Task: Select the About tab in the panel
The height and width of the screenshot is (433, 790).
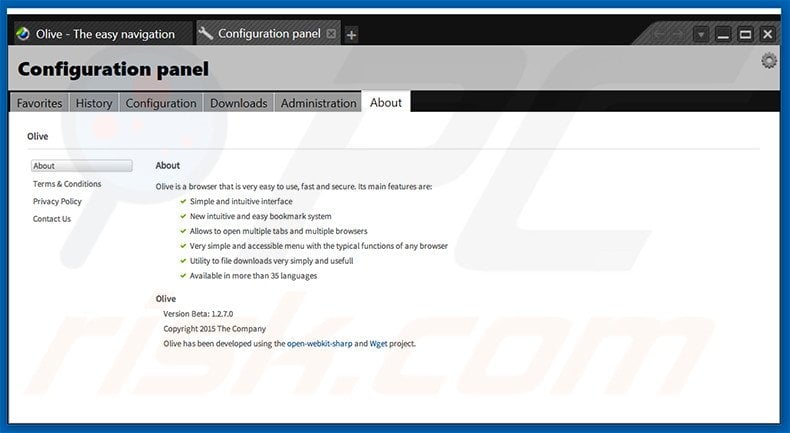Action: click(x=385, y=102)
